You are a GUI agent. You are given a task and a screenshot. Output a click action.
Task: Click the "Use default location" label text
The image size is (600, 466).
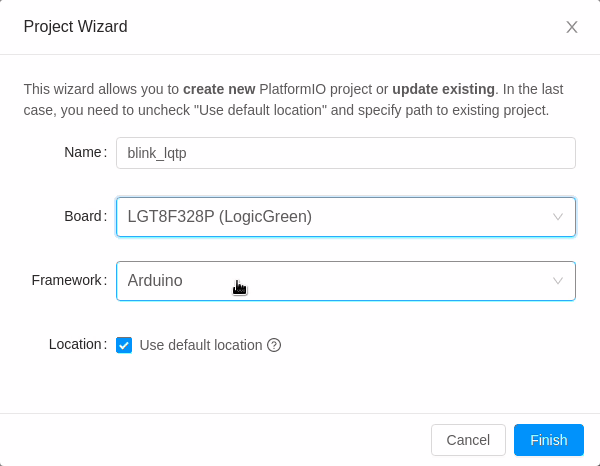pos(200,345)
